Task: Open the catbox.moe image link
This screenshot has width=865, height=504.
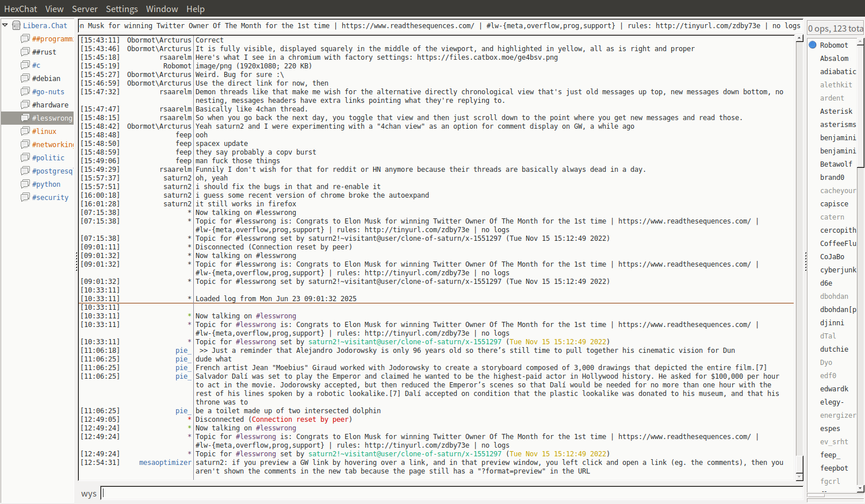Action: pyautogui.click(x=487, y=57)
